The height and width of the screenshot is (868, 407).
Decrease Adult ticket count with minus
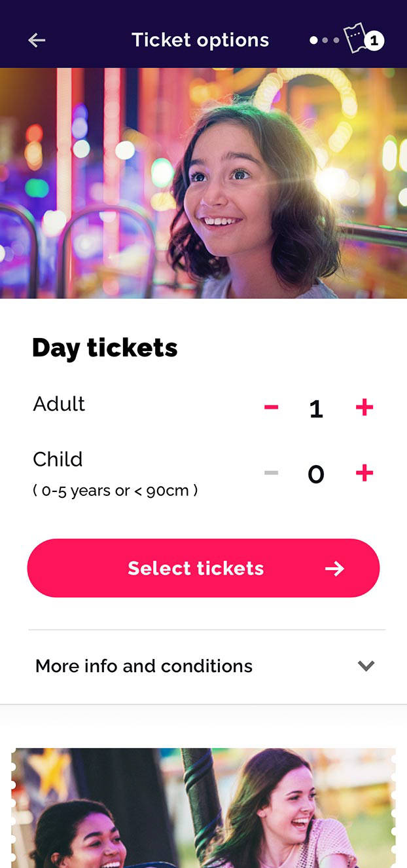click(x=271, y=407)
